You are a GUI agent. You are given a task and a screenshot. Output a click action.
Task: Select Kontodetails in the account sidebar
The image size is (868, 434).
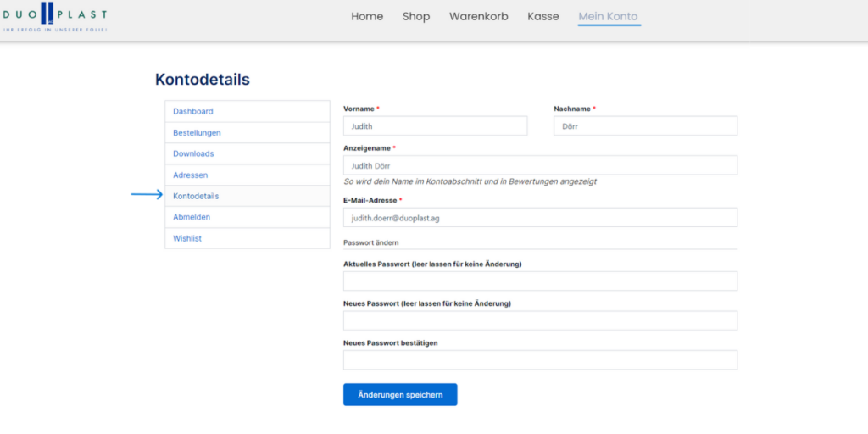click(x=248, y=196)
